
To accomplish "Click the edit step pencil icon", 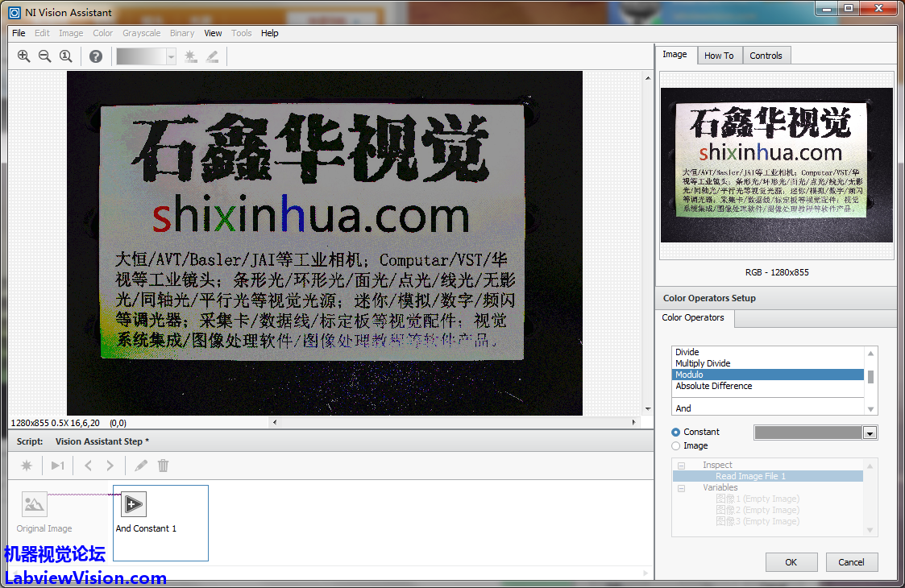I will [x=141, y=465].
